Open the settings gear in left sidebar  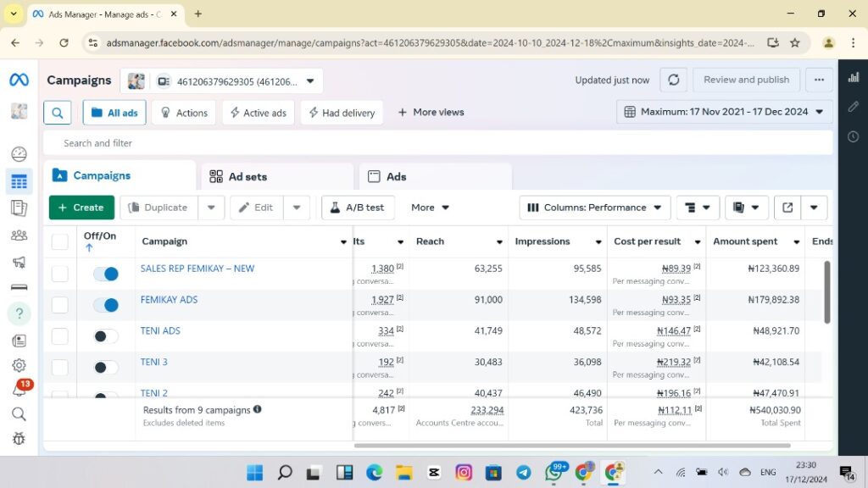pos(19,366)
